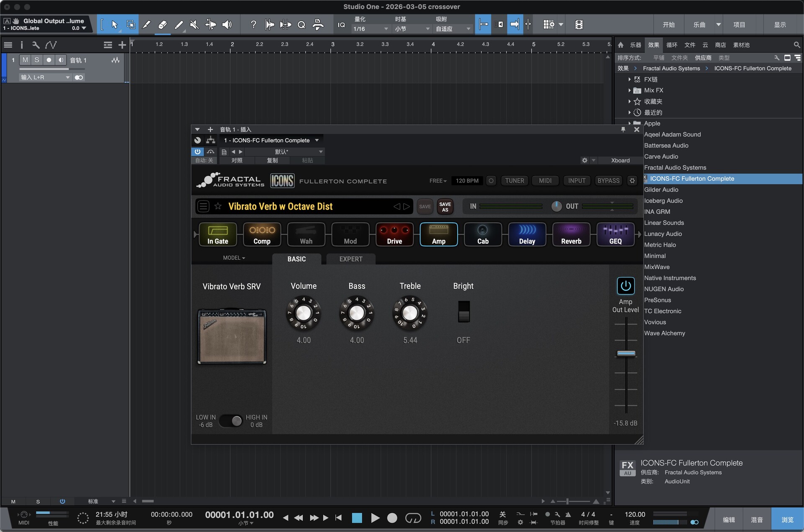Select the Eraser tool
Screen dimensions: 804x532
click(x=162, y=24)
